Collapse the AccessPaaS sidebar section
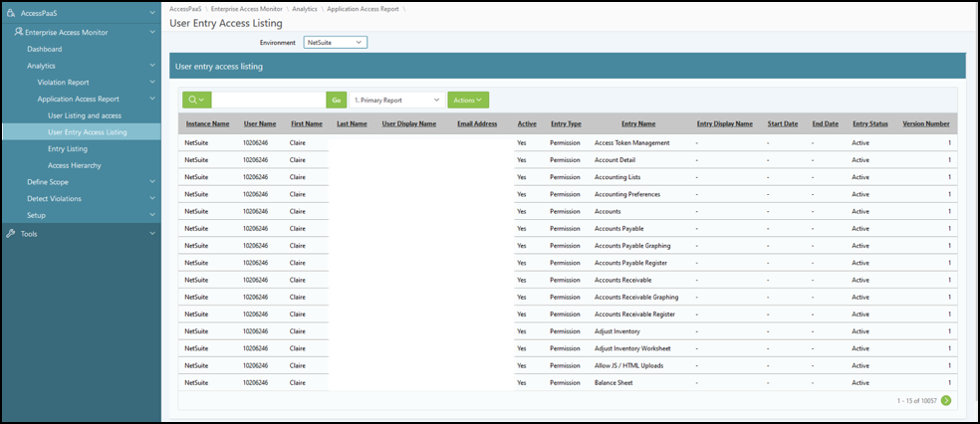The width and height of the screenshot is (980, 424). pos(152,13)
